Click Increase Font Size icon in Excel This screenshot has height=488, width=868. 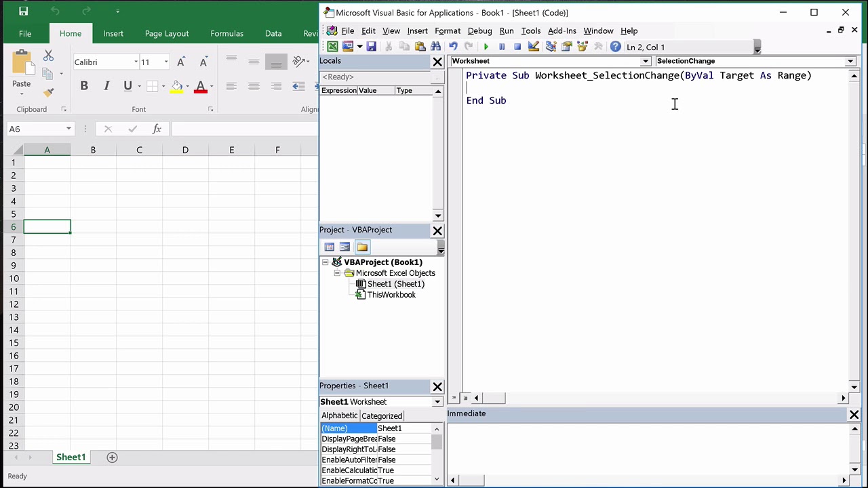pyautogui.click(x=181, y=62)
